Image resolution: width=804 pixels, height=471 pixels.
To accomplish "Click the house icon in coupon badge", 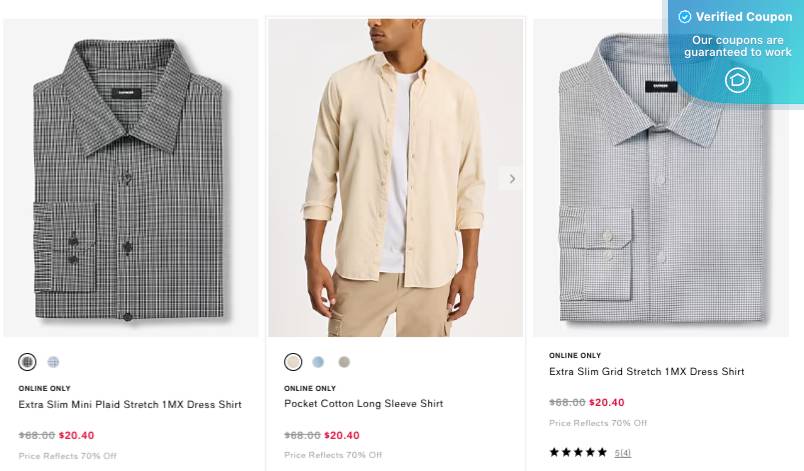I will [737, 80].
